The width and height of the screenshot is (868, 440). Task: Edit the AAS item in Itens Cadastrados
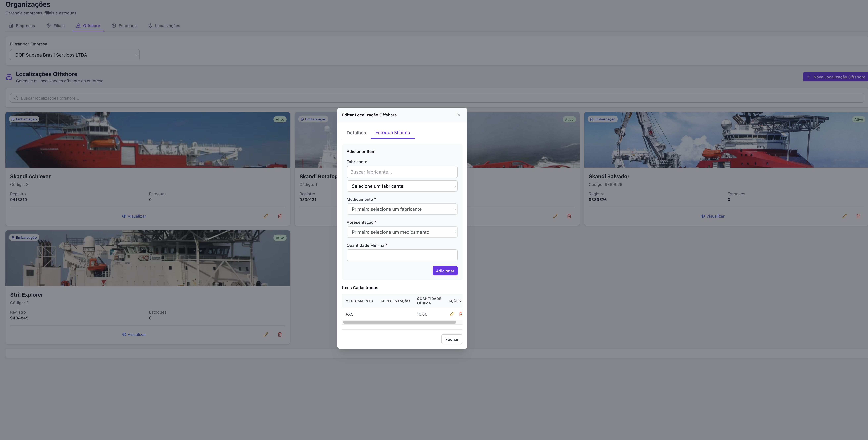click(x=452, y=314)
